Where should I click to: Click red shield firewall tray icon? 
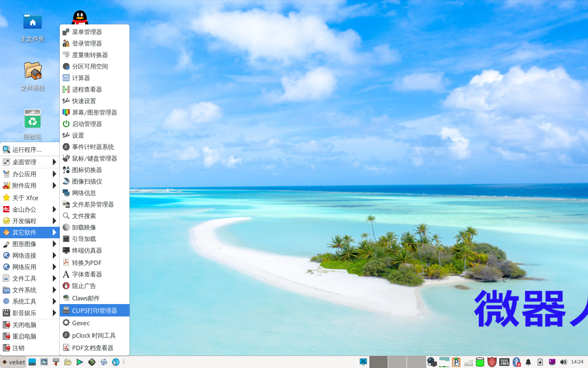(x=492, y=362)
